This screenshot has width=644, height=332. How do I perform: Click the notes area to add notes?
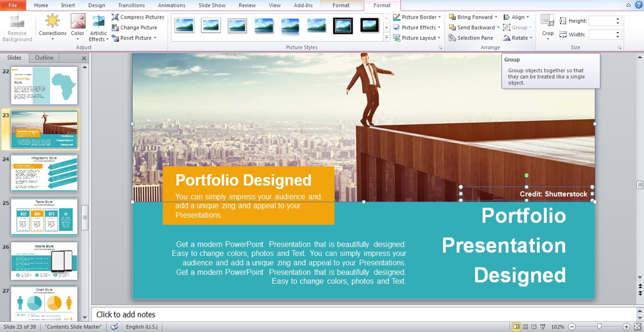363,314
